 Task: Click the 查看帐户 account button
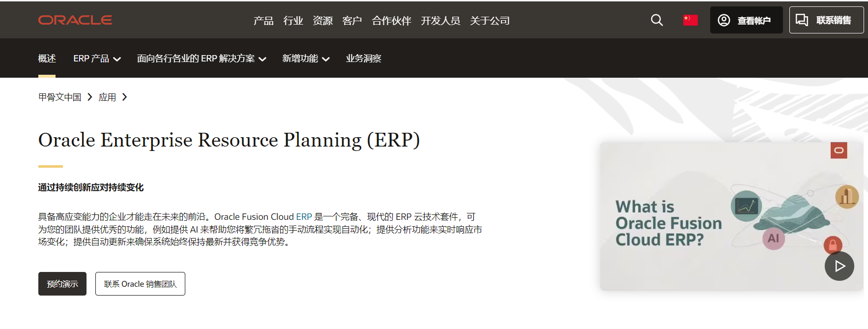[746, 20]
